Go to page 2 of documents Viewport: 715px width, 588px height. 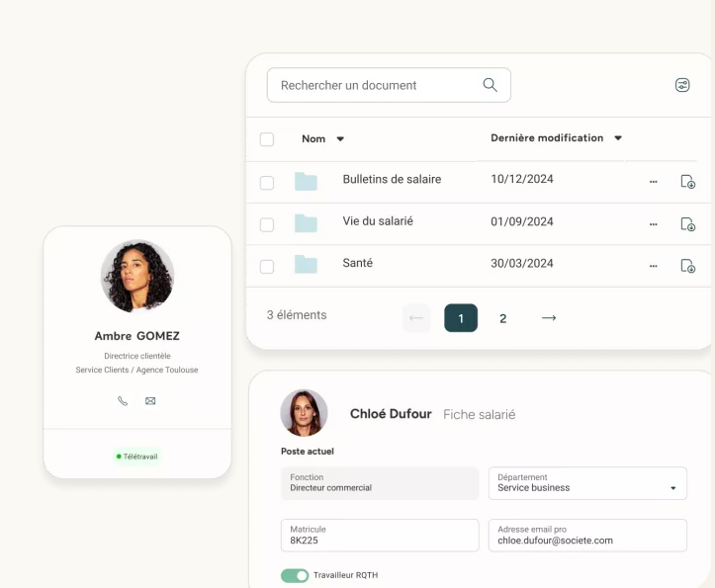tap(502, 318)
